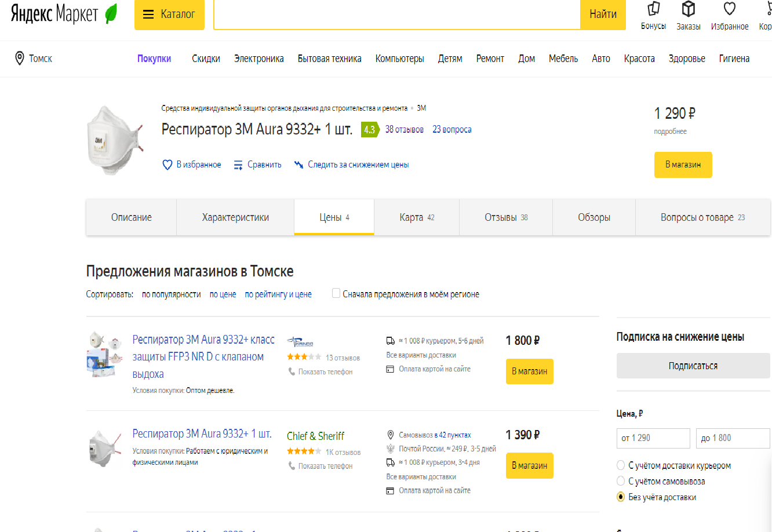Select С учётом доставки курьером option

[x=621, y=465]
